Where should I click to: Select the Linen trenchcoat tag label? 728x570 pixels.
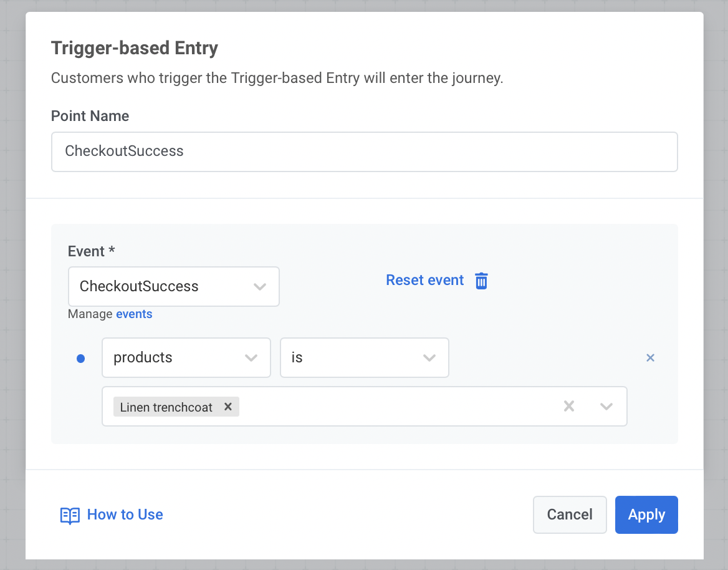(x=166, y=407)
